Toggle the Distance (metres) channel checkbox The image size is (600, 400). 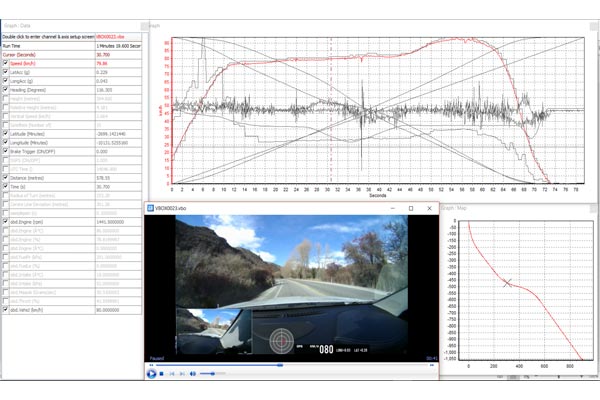tap(6, 176)
